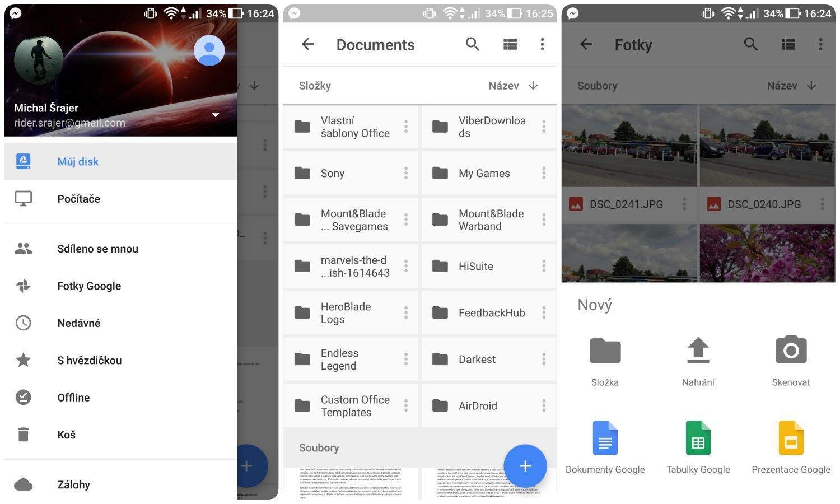Open overflow menu for My Games folder
This screenshot has width=840, height=504.
544,173
